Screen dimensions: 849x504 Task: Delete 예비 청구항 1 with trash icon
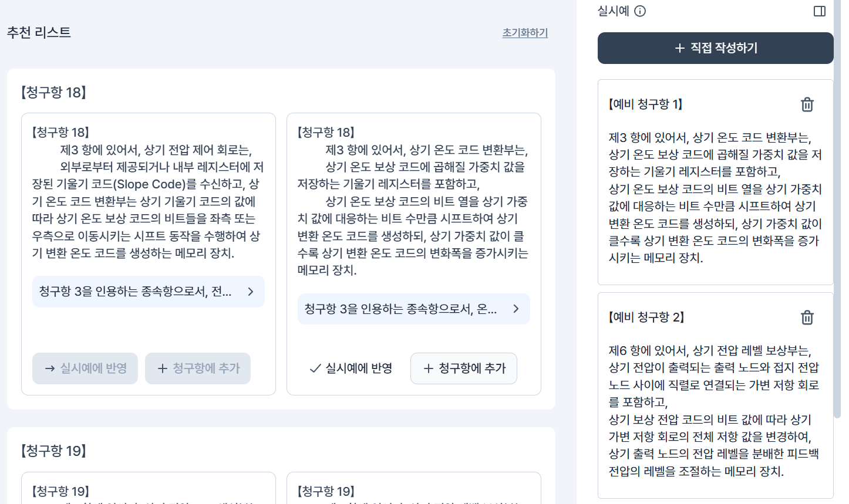click(x=807, y=104)
